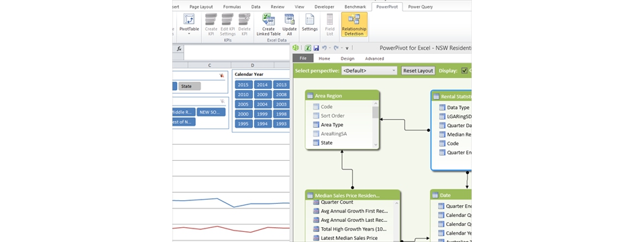The width and height of the screenshot is (644, 242).
Task: Clear filter on the second slicer panel
Action: click(x=222, y=101)
